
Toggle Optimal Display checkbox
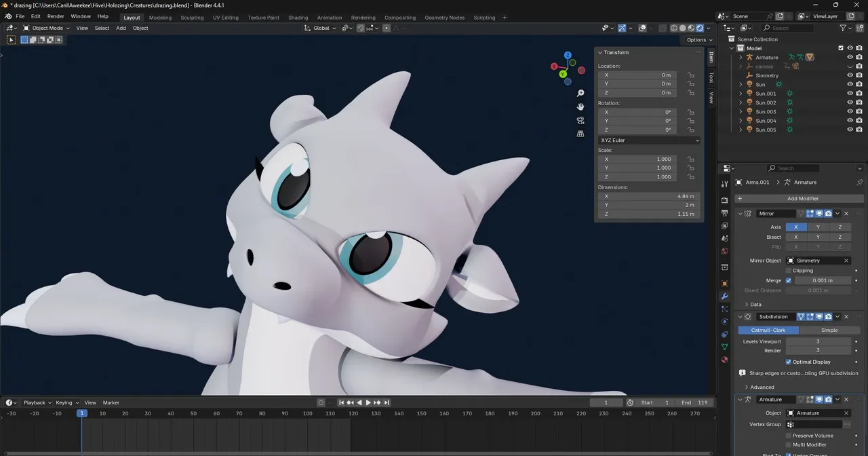(788, 362)
